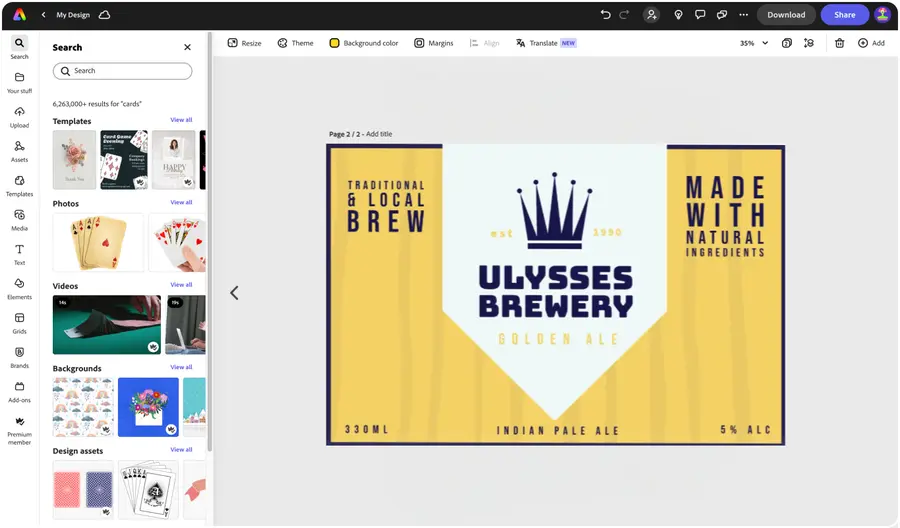Viewport: 900px width, 528px height.
Task: Undo the last action
Action: point(605,15)
